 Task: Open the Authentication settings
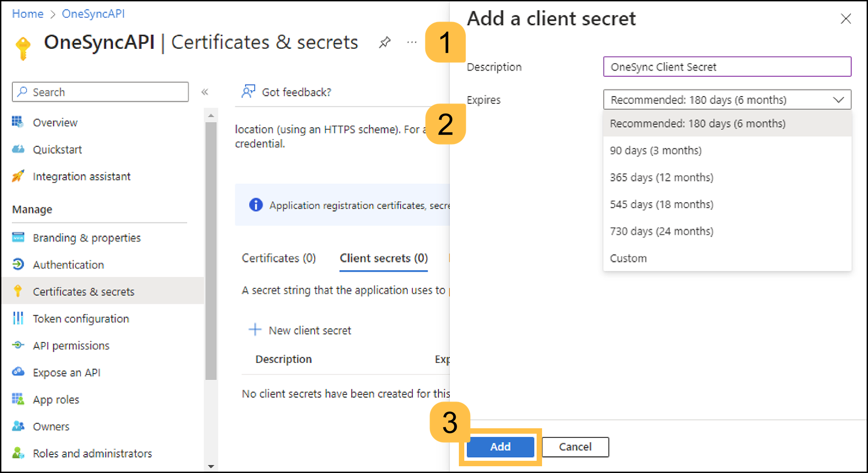(x=68, y=264)
